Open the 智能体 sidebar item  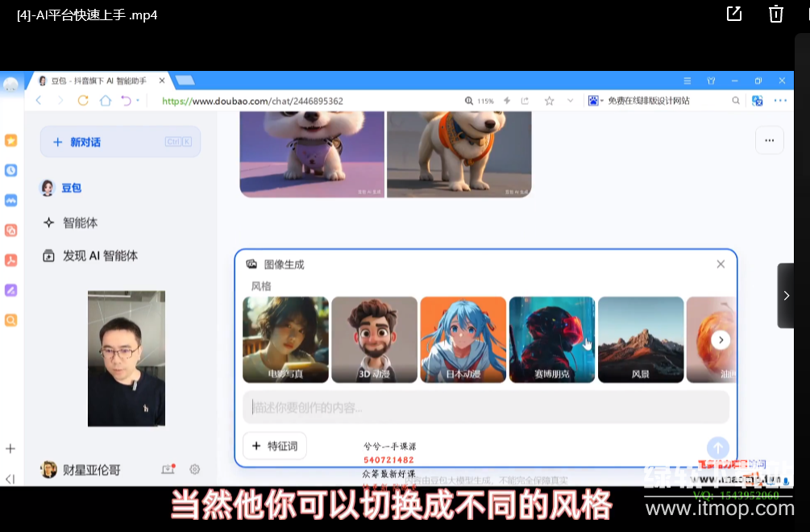80,222
